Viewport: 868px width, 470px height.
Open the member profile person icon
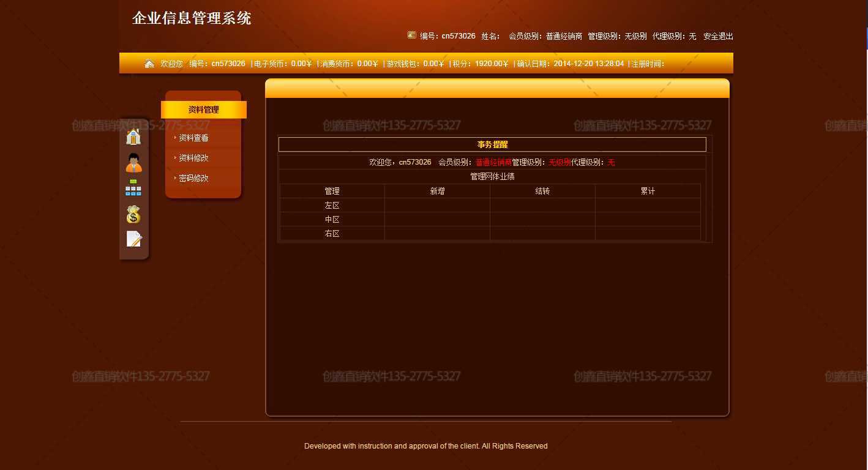point(133,163)
